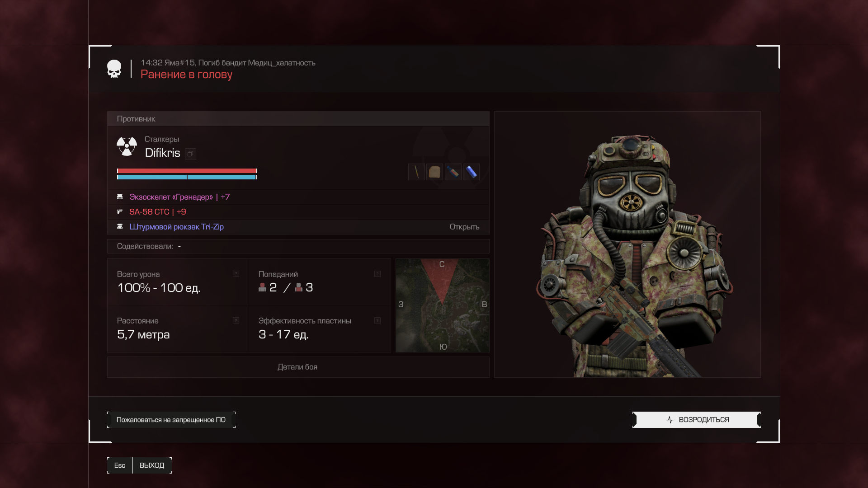This screenshot has height=488, width=868.
Task: Click the Содействовали assist row
Action: (x=298, y=246)
